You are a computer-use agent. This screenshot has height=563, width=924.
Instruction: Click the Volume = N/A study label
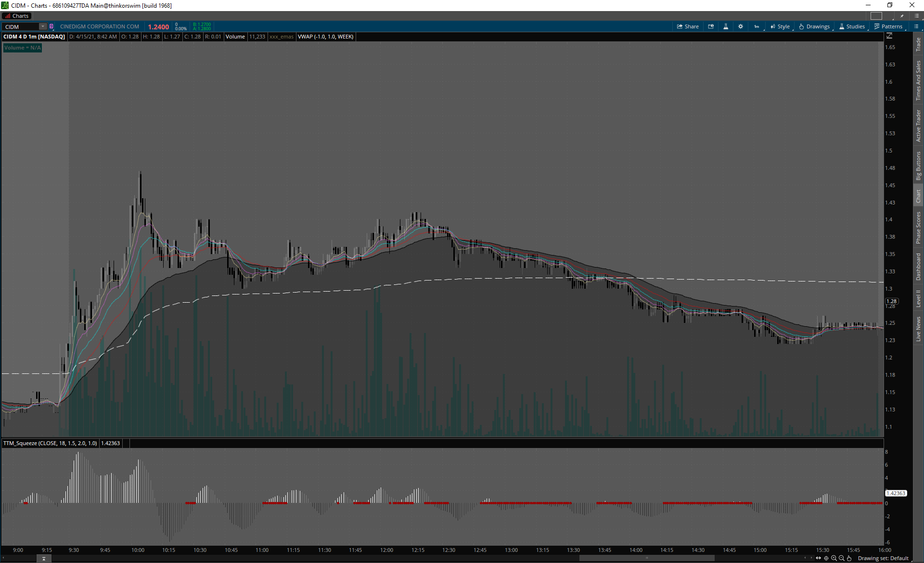coord(23,48)
